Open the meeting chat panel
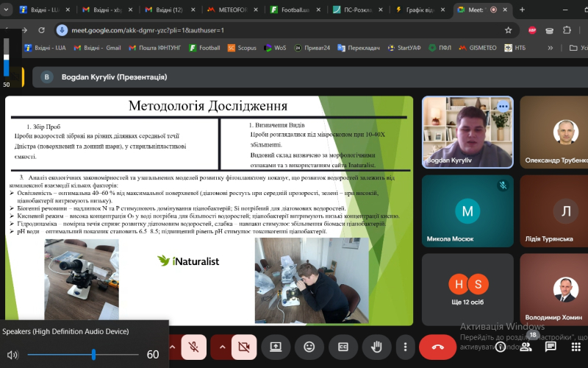Viewport: 588px width, 368px height. click(551, 346)
